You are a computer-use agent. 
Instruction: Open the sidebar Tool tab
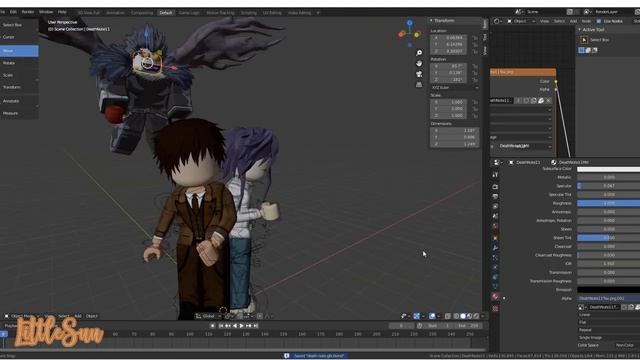[x=485, y=37]
